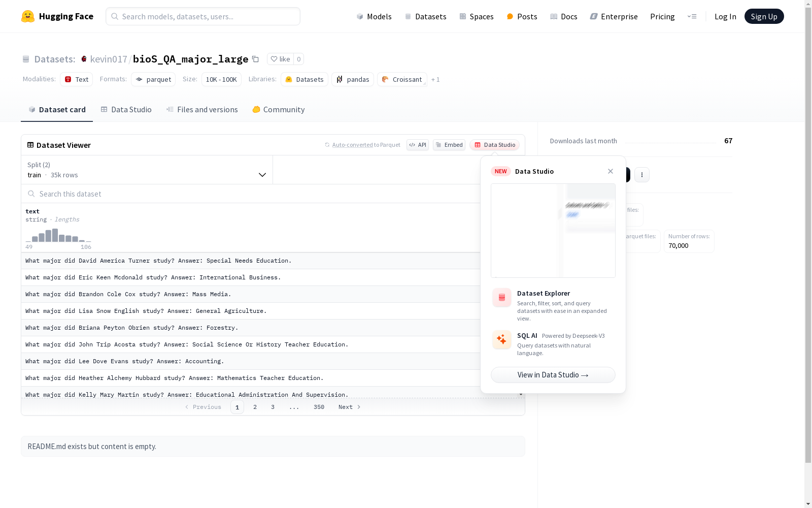Select the David America Turner row
This screenshot has height=508, width=812.
click(x=251, y=261)
